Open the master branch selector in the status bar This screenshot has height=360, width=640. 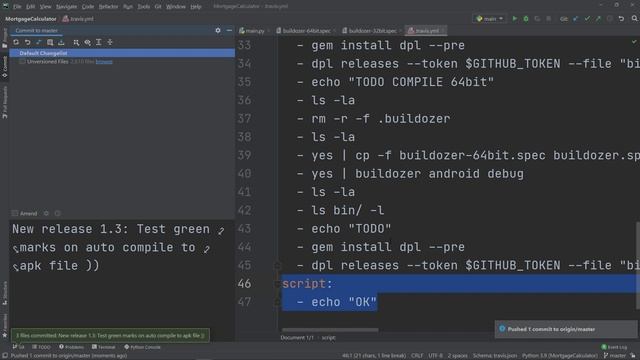pos(615,356)
